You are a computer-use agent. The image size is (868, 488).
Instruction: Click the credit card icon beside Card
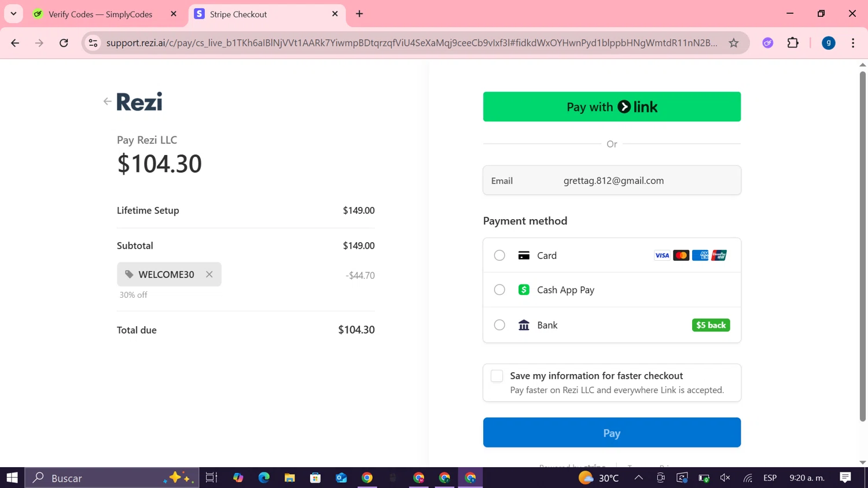(x=524, y=256)
